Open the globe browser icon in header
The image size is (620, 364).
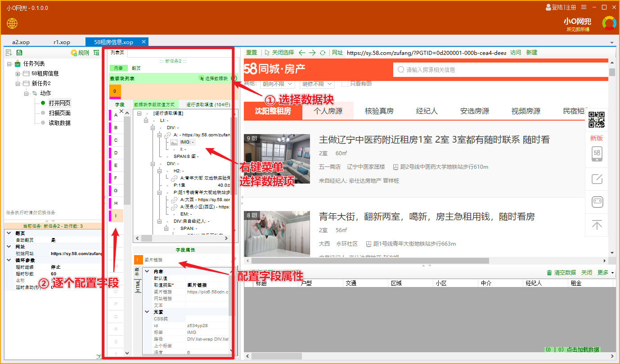[12, 24]
